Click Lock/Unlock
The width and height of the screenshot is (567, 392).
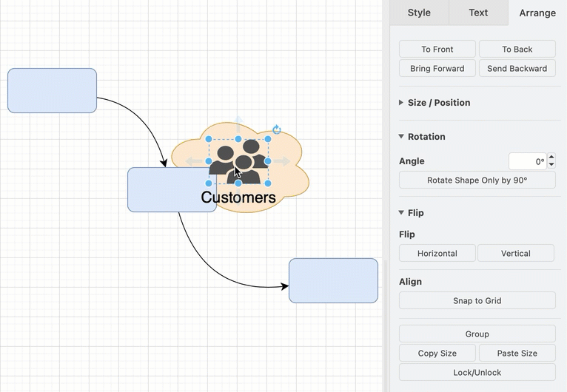point(477,372)
